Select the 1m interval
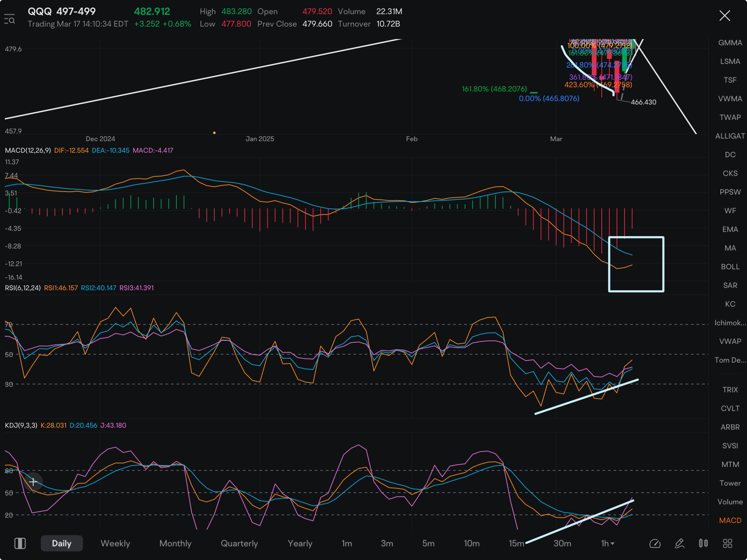 (x=347, y=543)
